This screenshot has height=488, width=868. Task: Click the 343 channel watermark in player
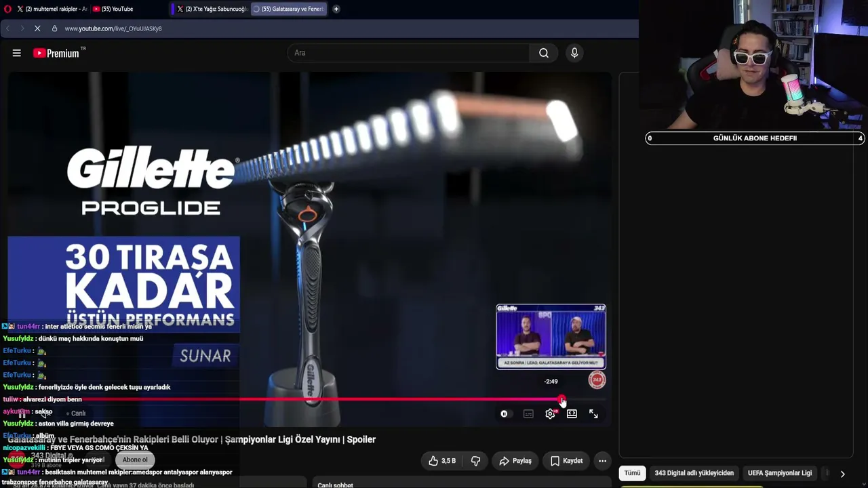click(597, 380)
